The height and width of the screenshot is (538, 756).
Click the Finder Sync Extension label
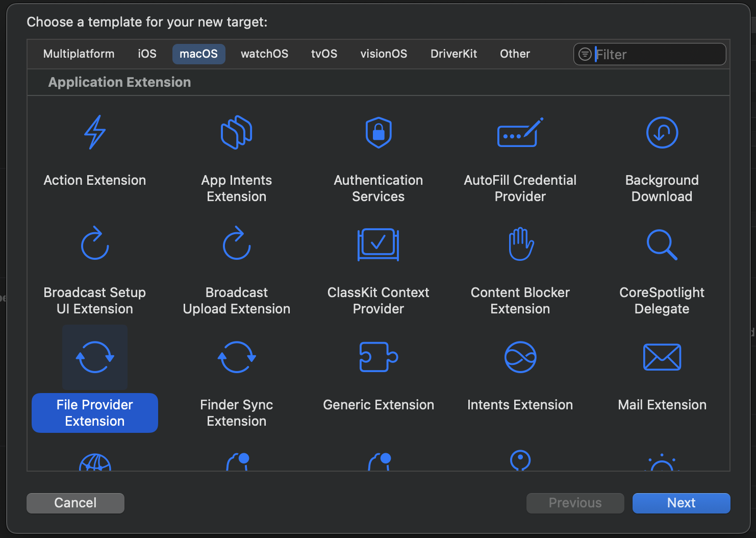237,413
